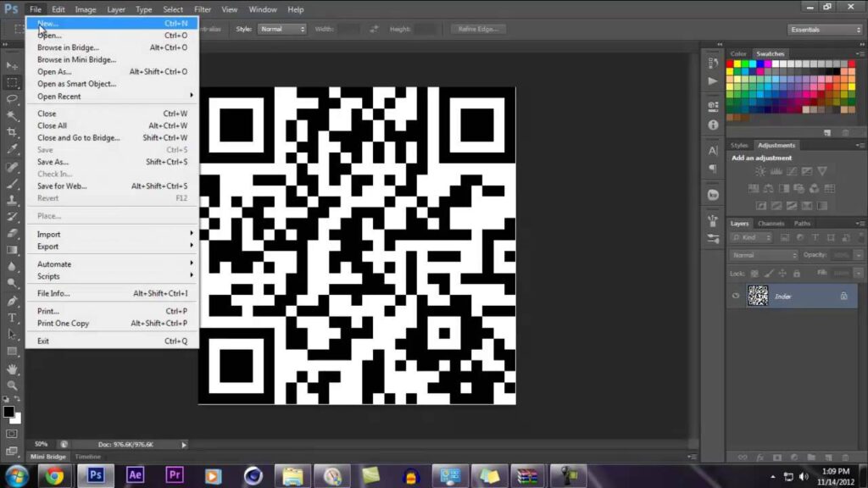This screenshot has width=868, height=488.
Task: Choose Browse in Bridge
Action: click(112, 47)
